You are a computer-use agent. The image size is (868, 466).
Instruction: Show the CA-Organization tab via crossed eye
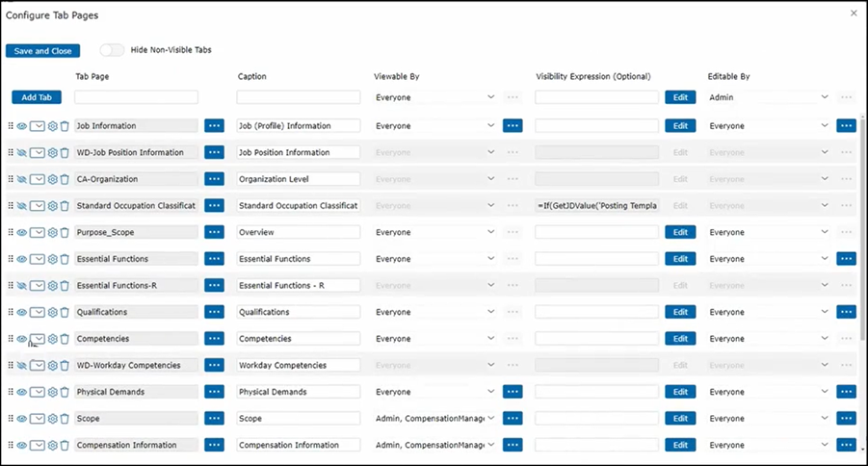pyautogui.click(x=21, y=179)
